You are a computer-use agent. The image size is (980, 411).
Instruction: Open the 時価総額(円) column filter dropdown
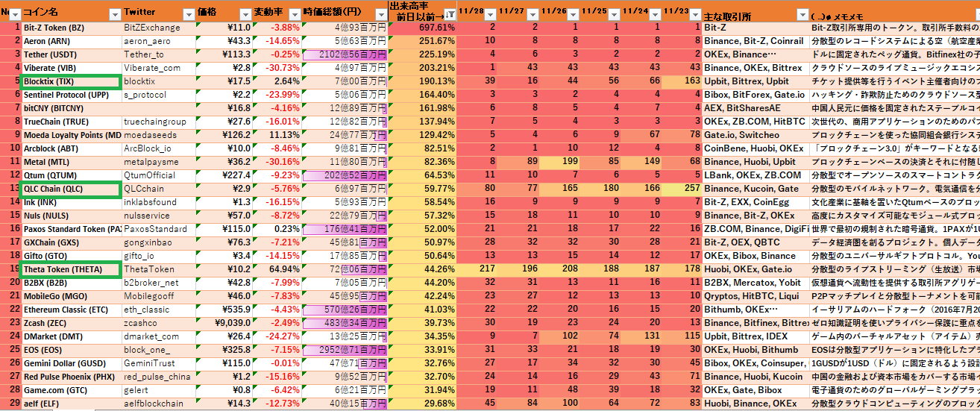pyautogui.click(x=380, y=14)
